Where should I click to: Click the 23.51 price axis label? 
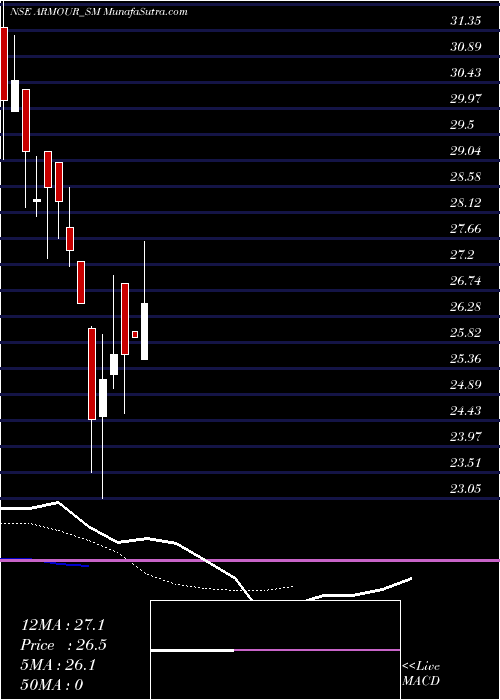(x=466, y=462)
